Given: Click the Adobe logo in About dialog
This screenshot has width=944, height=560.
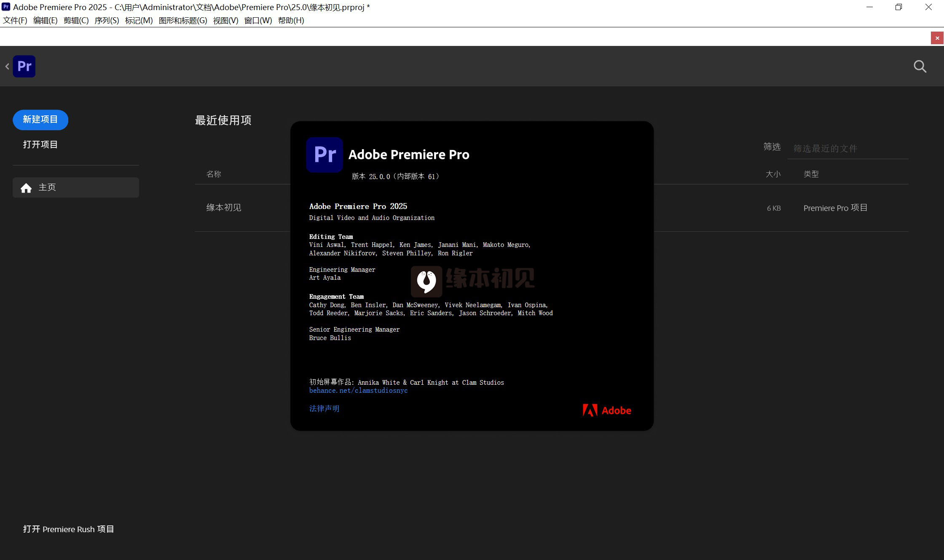Looking at the screenshot, I should click(606, 410).
